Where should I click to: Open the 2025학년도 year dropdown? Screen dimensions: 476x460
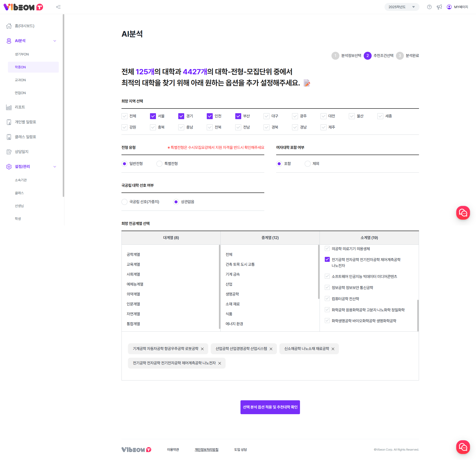click(x=402, y=7)
